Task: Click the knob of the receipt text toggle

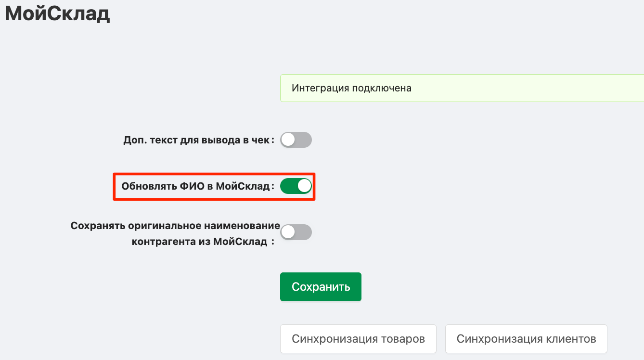Action: coord(288,140)
